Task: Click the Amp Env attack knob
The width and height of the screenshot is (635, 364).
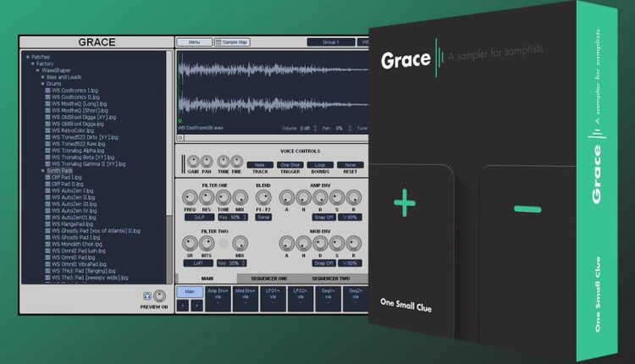Action: coord(288,197)
